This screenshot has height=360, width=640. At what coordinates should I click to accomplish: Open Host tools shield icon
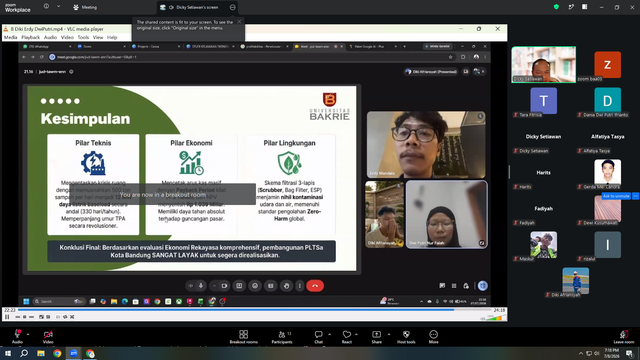pyautogui.click(x=406, y=337)
